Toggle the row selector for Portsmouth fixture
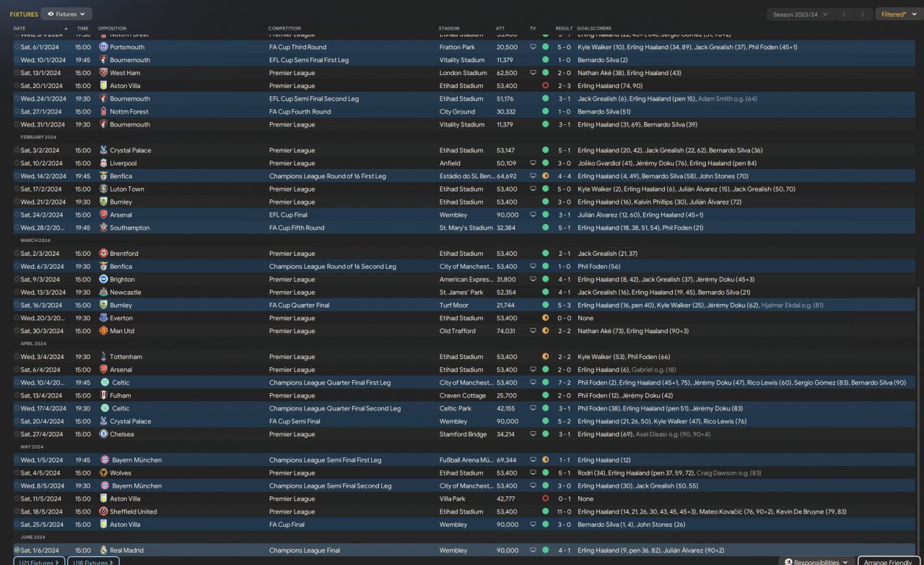Viewport: 924px width, 565px height. [17, 47]
